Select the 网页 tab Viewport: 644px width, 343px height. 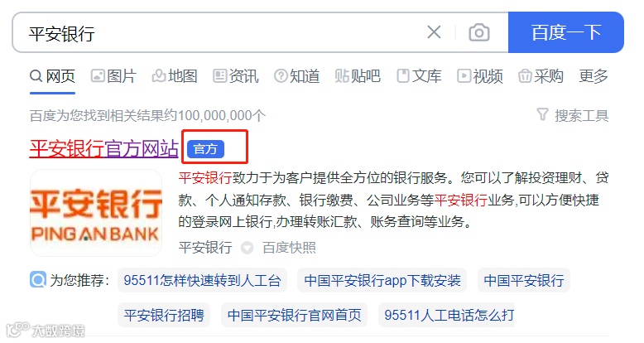tap(53, 76)
